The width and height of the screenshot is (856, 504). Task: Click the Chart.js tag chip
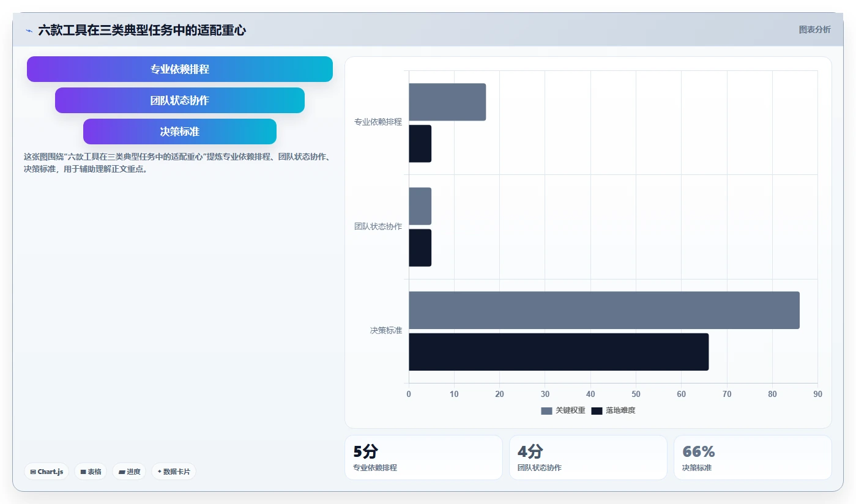coord(47,472)
